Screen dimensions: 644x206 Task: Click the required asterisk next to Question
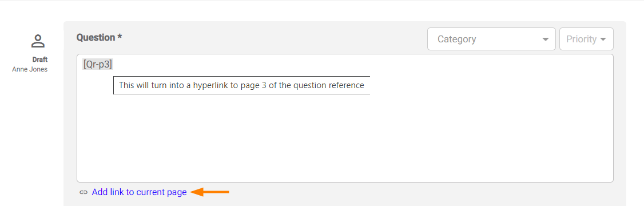120,37
